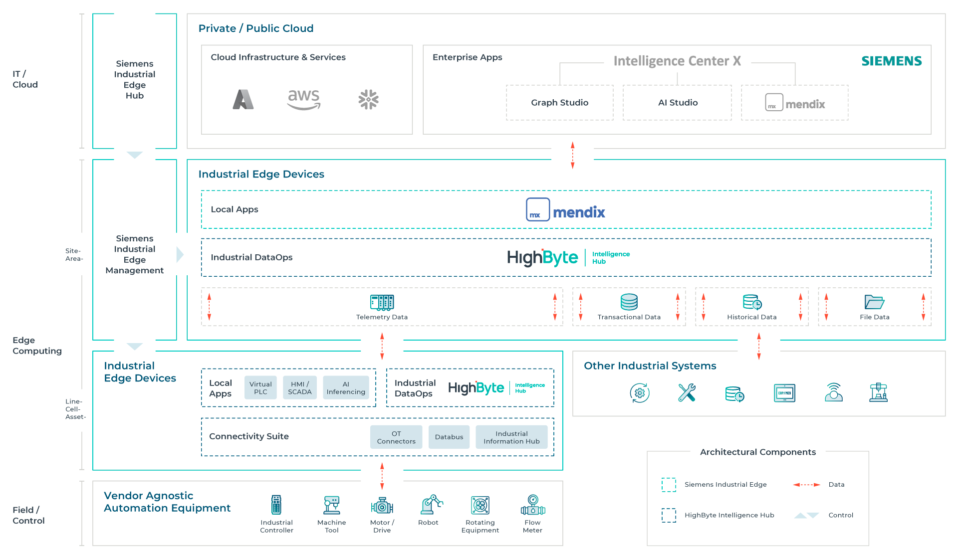
Task: Click the wireless sensor icon
Action: click(x=834, y=392)
